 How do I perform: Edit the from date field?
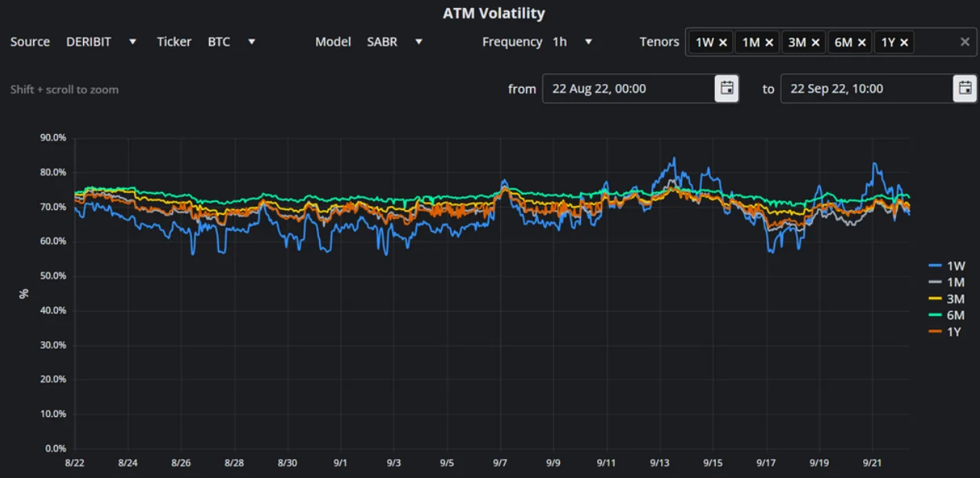pyautogui.click(x=629, y=89)
